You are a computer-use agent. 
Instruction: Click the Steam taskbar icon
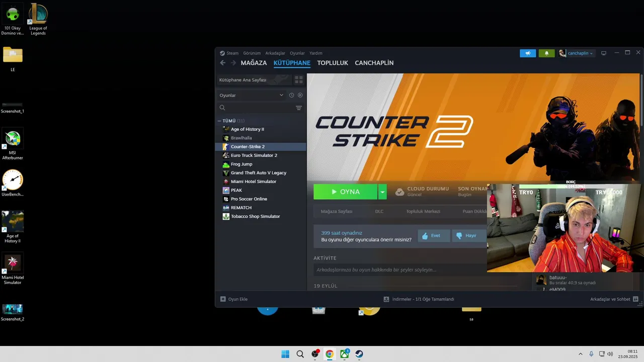(359, 354)
